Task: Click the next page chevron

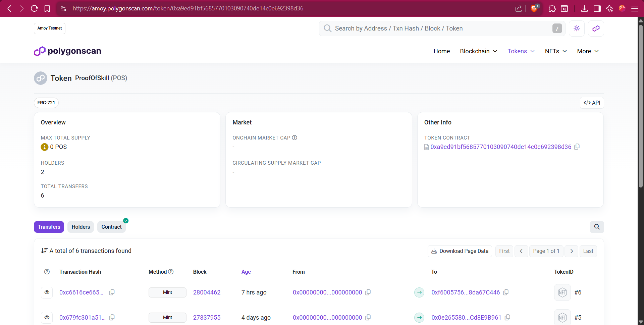Action: (x=572, y=251)
